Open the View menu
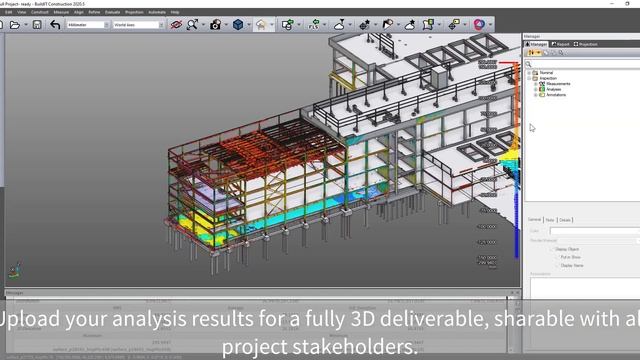Image resolution: width=640 pixels, height=360 pixels. (22, 12)
